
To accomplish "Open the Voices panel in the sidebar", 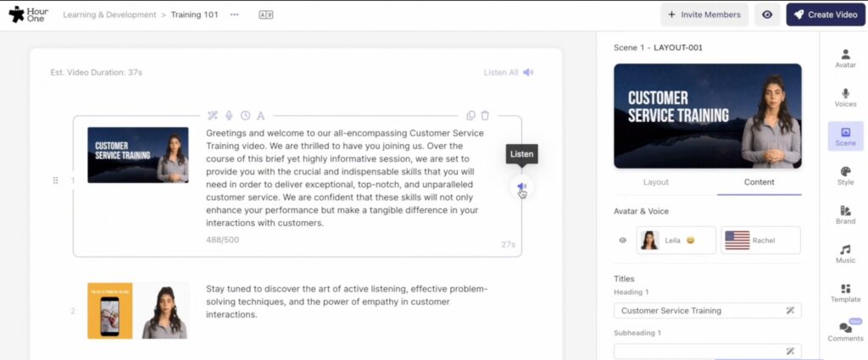I will pyautogui.click(x=845, y=97).
